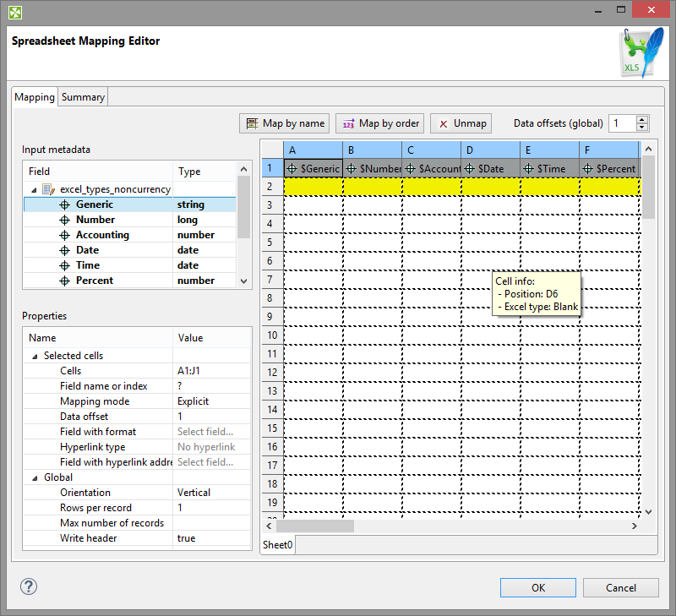Viewport: 676px width, 616px height.
Task: Select row 2 header
Action: point(272,187)
